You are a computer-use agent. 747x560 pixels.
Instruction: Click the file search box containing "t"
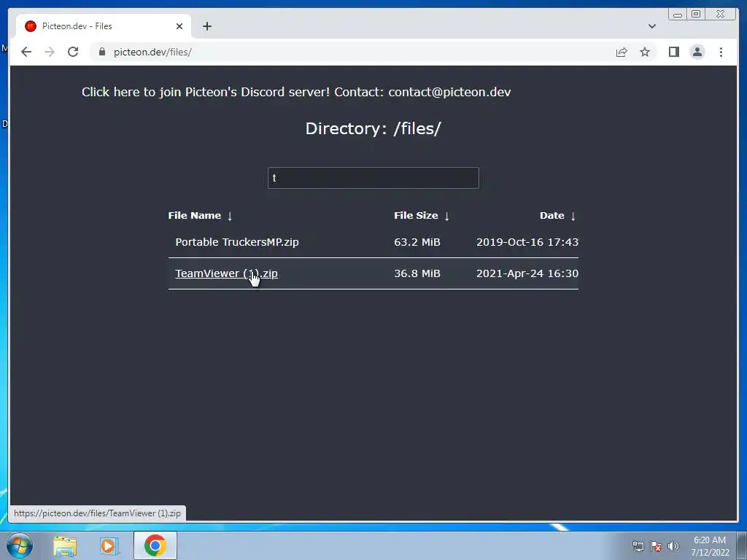[373, 178]
